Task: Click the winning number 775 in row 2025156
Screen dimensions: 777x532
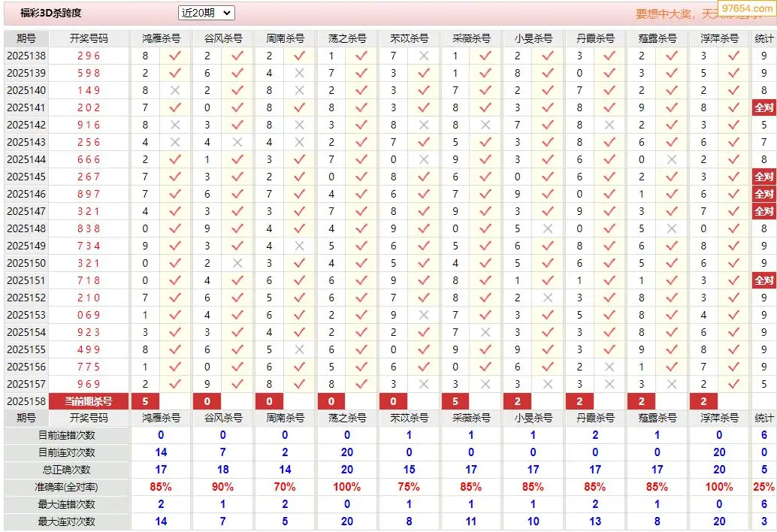Action: pyautogui.click(x=89, y=367)
